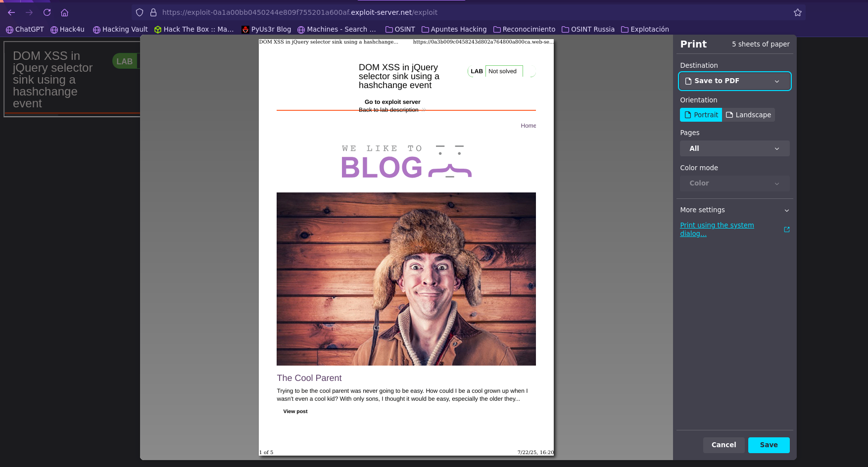
Task: Open the Explotación bookmarks folder
Action: click(645, 29)
